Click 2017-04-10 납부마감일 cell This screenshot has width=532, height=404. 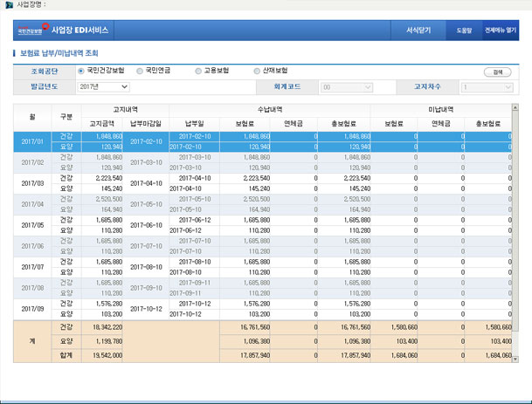pos(146,184)
